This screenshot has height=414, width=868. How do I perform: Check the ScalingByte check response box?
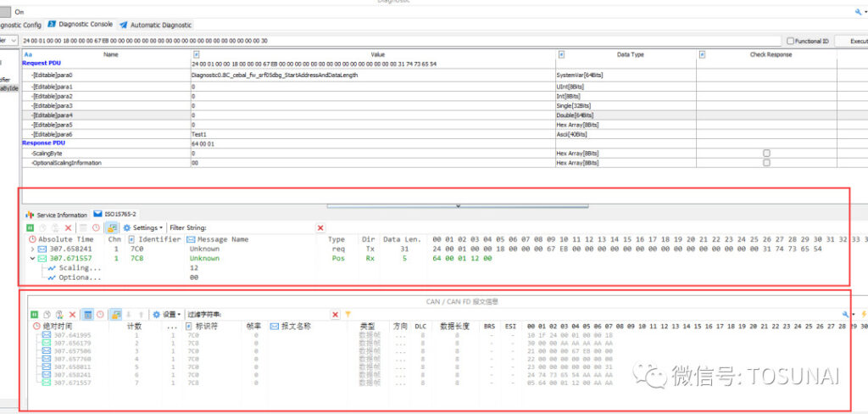pyautogui.click(x=766, y=154)
